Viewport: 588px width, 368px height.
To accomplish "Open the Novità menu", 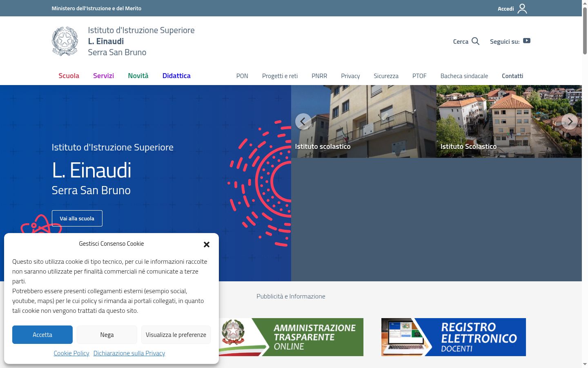I will pyautogui.click(x=138, y=76).
